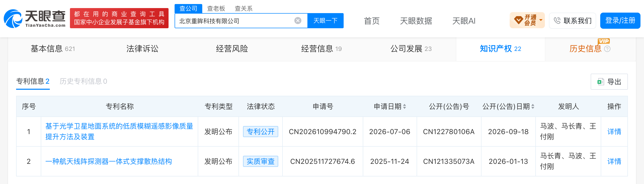Sort by 公开(公告)日期 column arrows
Screen dimensions: 644x184
point(533,106)
